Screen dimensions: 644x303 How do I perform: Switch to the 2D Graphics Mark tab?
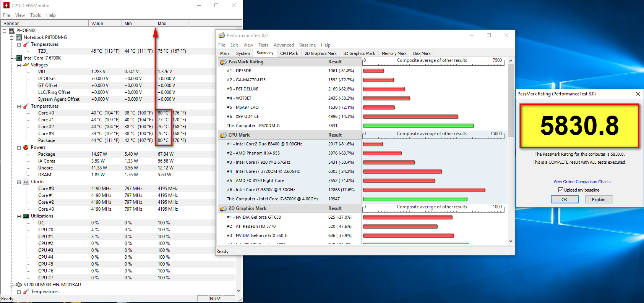(321, 53)
